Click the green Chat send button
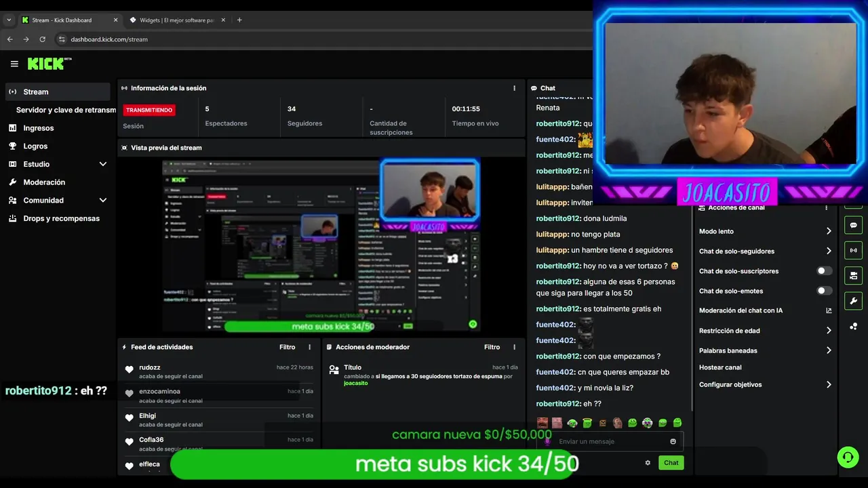Screen dimensions: 868x488 point(671,463)
